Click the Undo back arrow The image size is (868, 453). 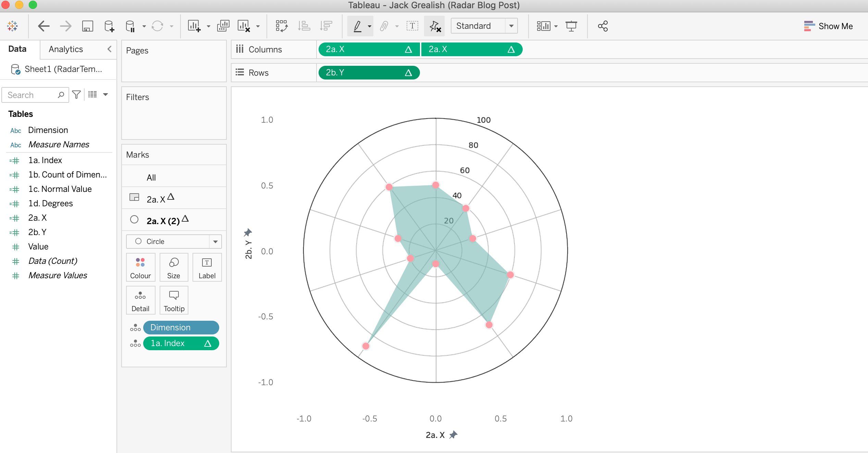click(x=44, y=26)
